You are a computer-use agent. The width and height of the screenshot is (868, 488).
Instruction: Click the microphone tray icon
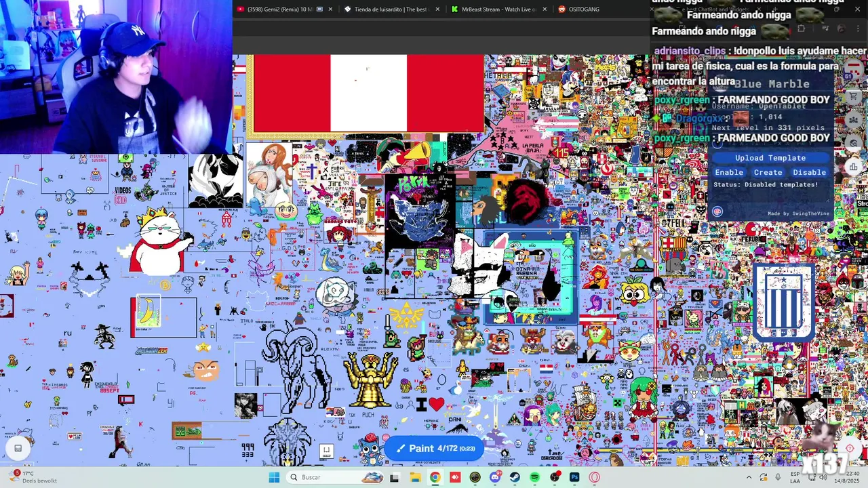click(x=778, y=477)
